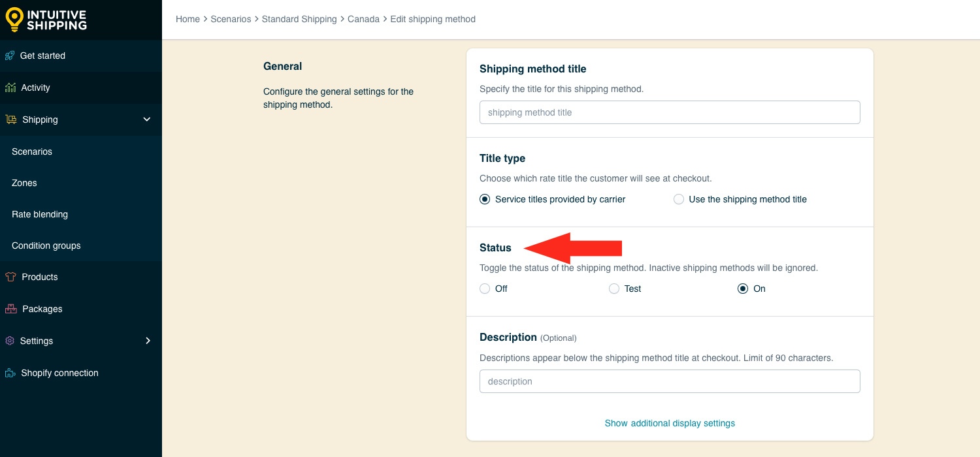Open the Activity page

click(x=81, y=87)
